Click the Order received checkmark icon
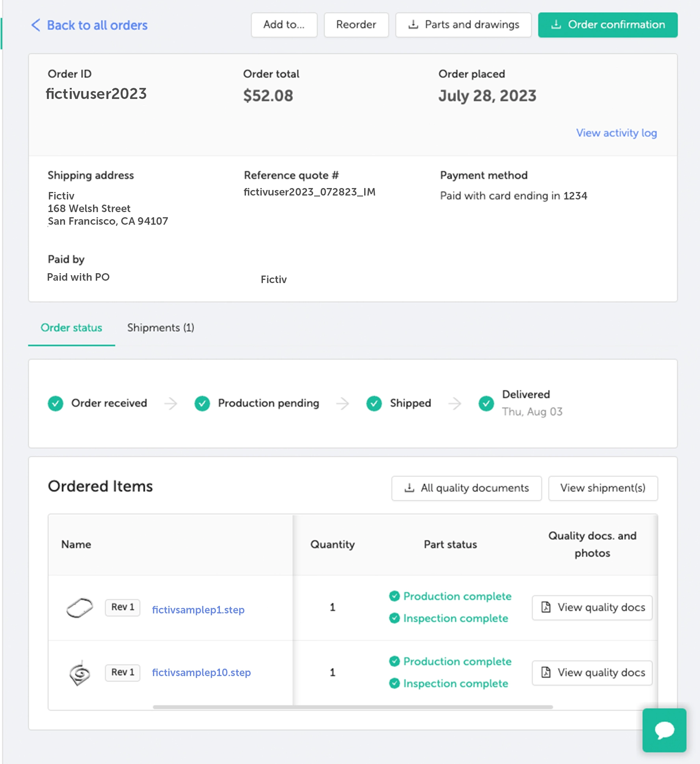700x764 pixels. 55,403
